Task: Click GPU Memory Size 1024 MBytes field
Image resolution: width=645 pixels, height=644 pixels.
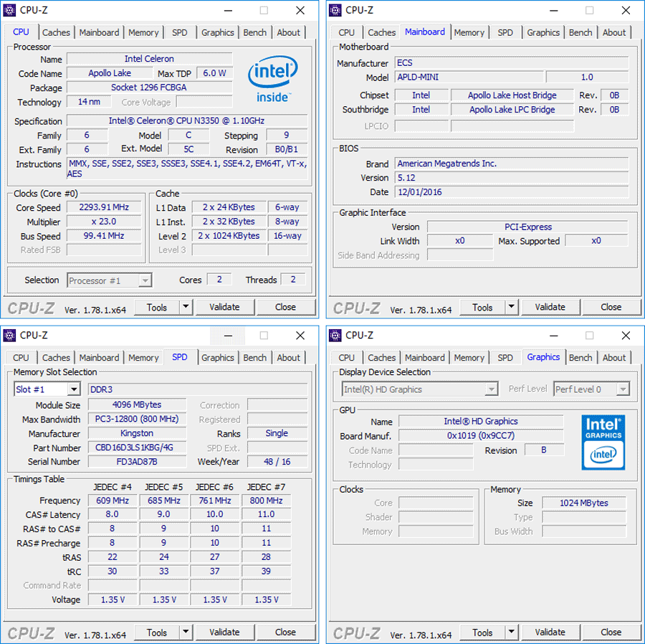Action: click(x=583, y=503)
